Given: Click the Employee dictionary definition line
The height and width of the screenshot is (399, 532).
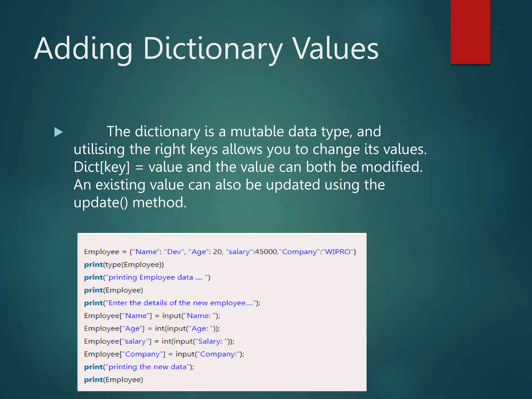Looking at the screenshot, I should click(x=220, y=252).
